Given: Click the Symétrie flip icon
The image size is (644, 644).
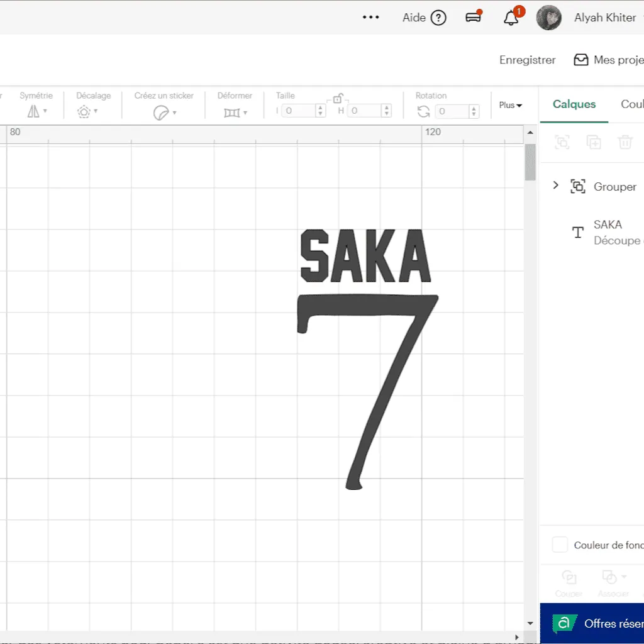Looking at the screenshot, I should (x=33, y=111).
